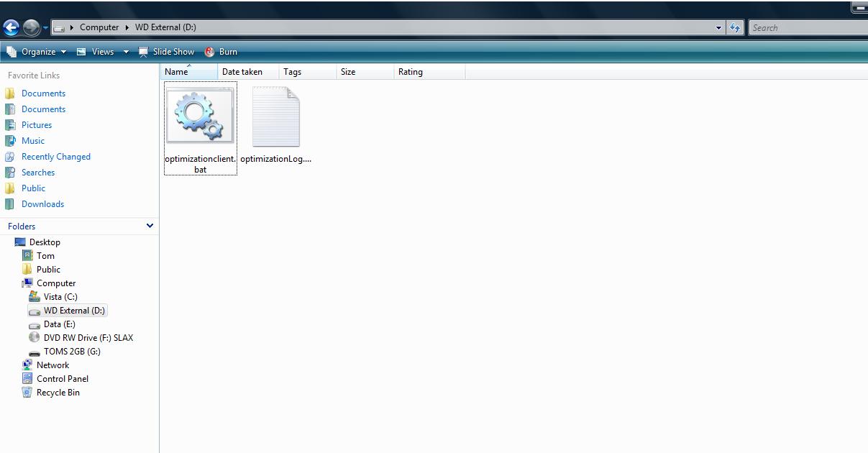Click the Downloads folder icon in favorites
This screenshot has width=868, height=453.
point(10,204)
